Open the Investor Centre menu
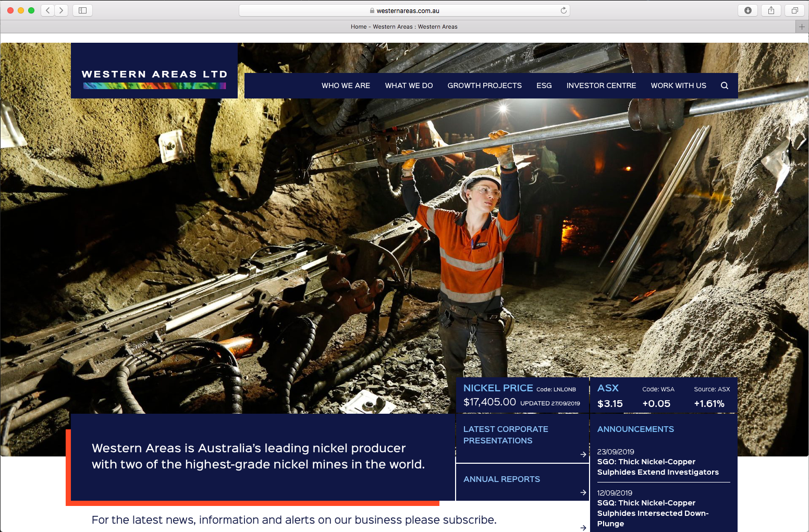 [601, 85]
